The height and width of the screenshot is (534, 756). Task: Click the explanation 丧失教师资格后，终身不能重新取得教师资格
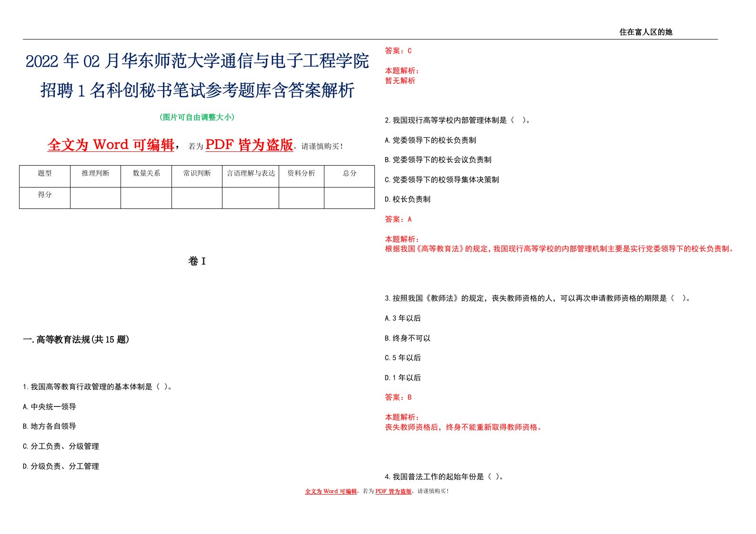[x=464, y=427]
